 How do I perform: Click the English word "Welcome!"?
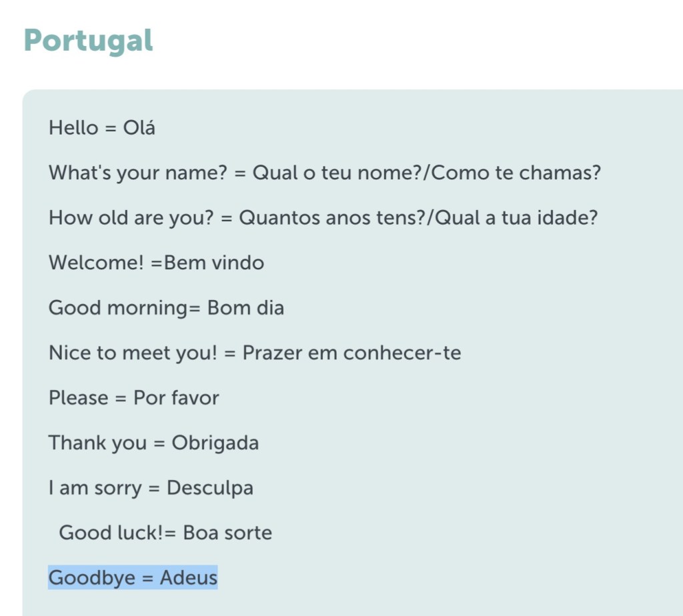point(96,263)
